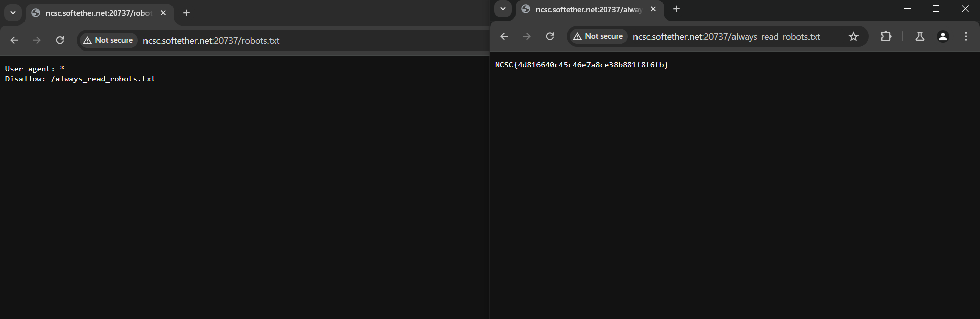Bookmark this page with the star icon
The width and height of the screenshot is (980, 319).
[x=853, y=36]
